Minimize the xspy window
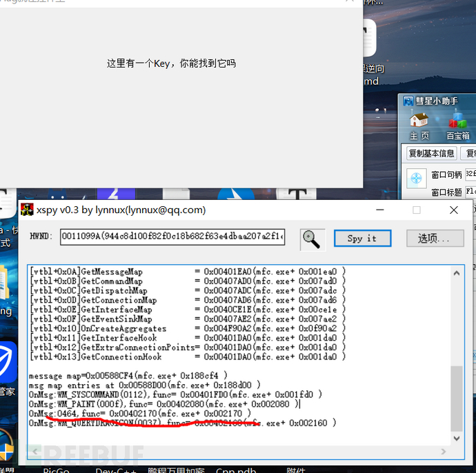The width and height of the screenshot is (476, 473). click(x=380, y=210)
